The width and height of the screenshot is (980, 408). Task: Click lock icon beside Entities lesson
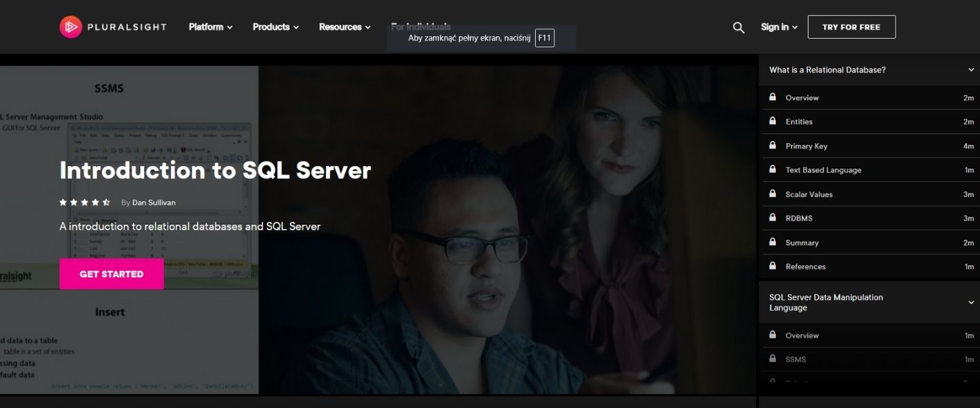pyautogui.click(x=772, y=121)
